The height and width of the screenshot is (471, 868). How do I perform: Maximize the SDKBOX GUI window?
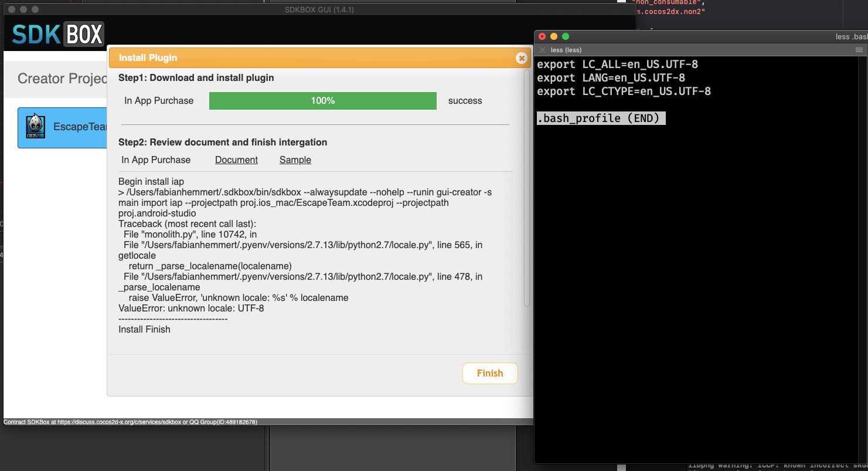35,9
